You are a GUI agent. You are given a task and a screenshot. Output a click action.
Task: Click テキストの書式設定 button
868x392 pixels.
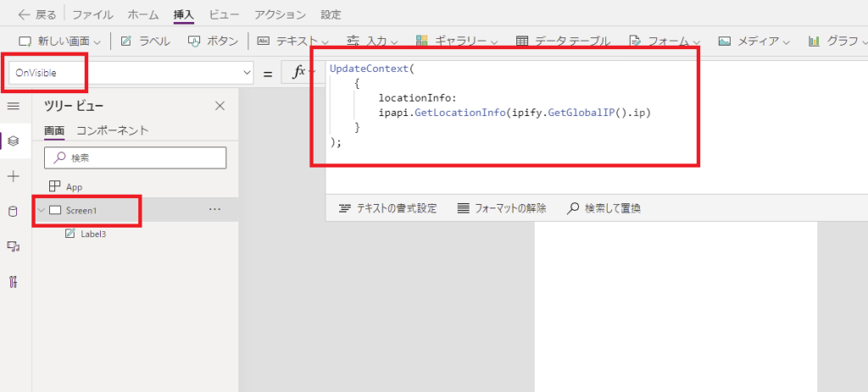pos(388,208)
